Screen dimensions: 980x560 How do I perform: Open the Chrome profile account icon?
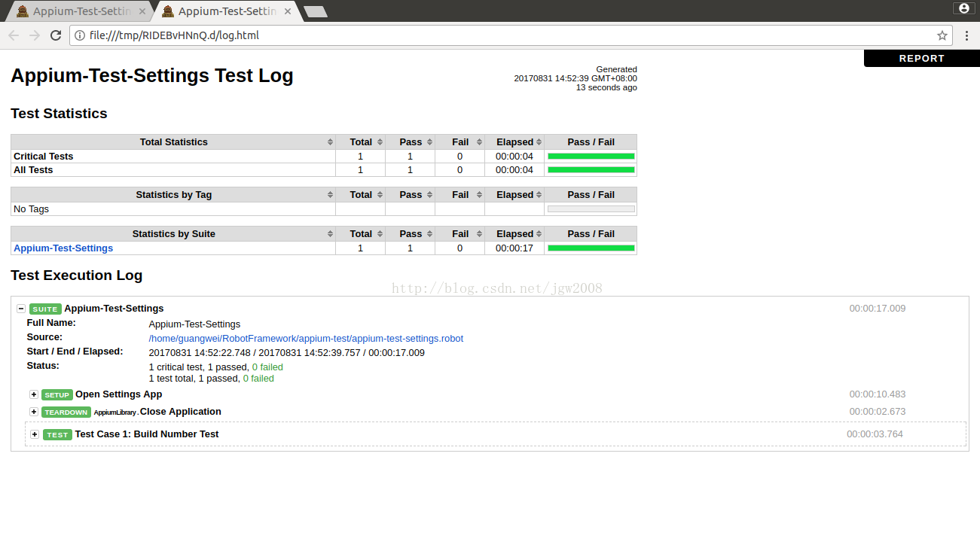coord(963,8)
